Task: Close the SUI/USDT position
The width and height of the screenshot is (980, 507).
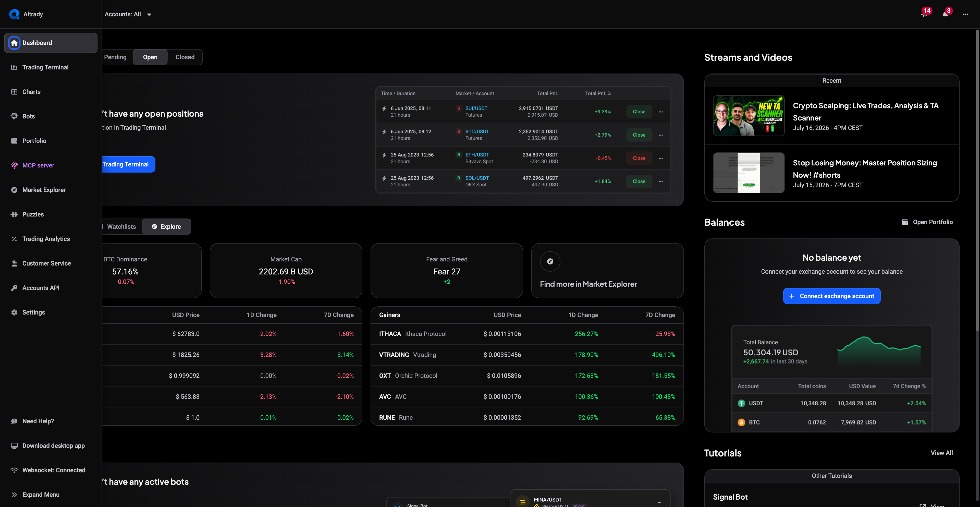Action: (639, 112)
